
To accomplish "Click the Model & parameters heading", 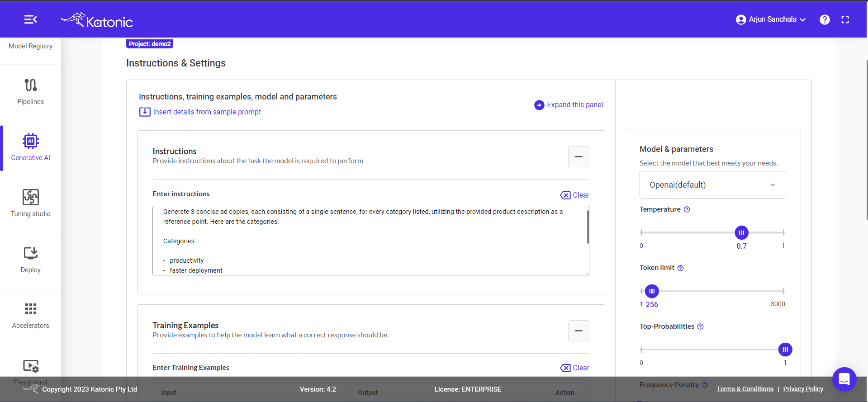I will pos(676,149).
